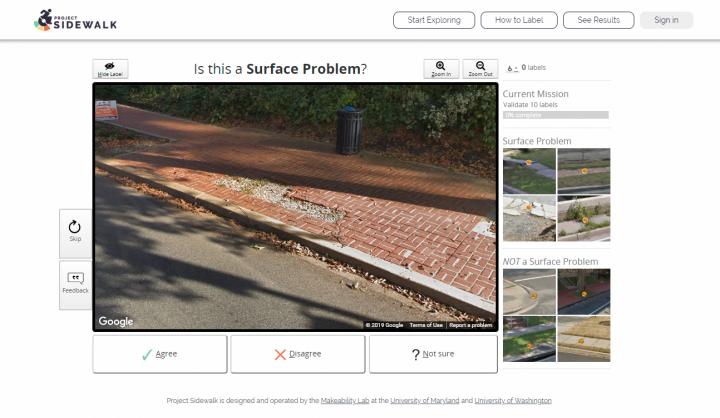Go to See Results page
This screenshot has height=418, width=720.
(x=598, y=20)
